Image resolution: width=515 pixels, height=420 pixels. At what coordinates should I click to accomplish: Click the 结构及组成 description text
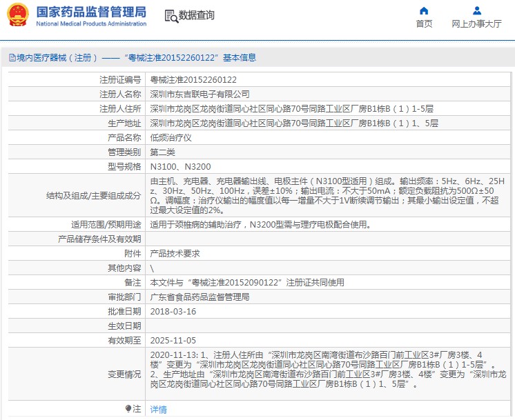[327, 196]
